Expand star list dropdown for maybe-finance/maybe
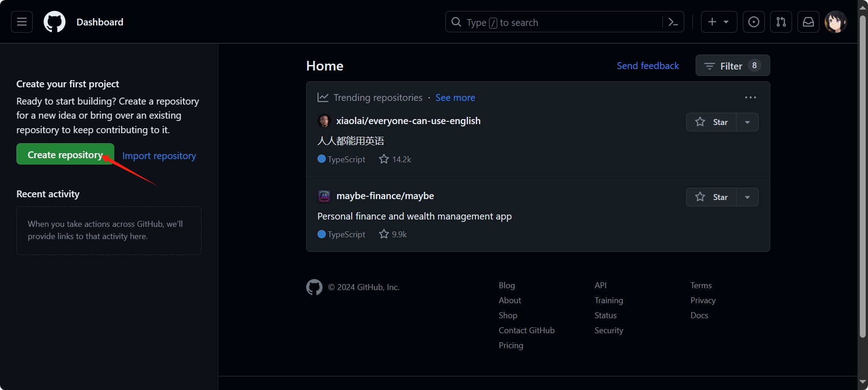This screenshot has width=868, height=390. pos(747,197)
